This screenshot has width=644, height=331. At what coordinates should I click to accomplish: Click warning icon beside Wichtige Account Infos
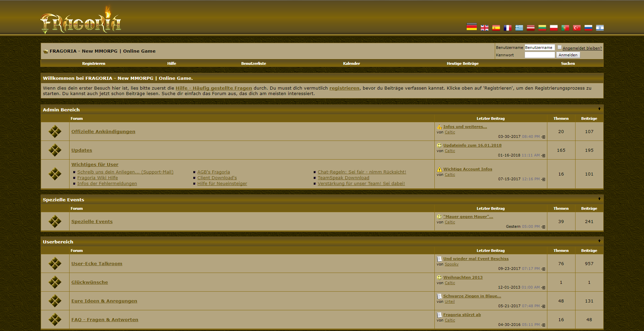click(439, 169)
